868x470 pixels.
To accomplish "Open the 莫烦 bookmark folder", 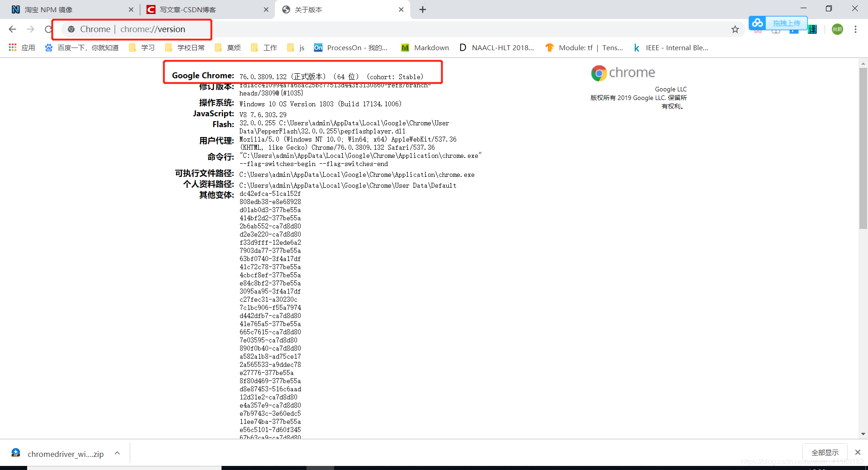I will [227, 47].
